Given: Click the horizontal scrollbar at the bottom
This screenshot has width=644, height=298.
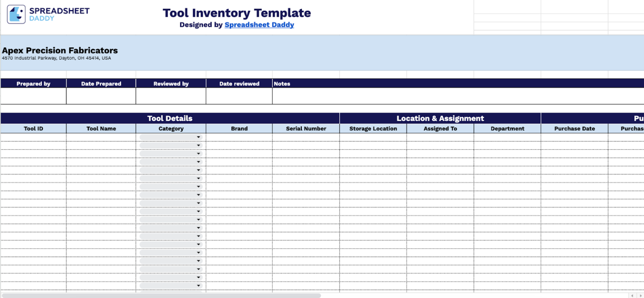Looking at the screenshot, I should (x=161, y=295).
